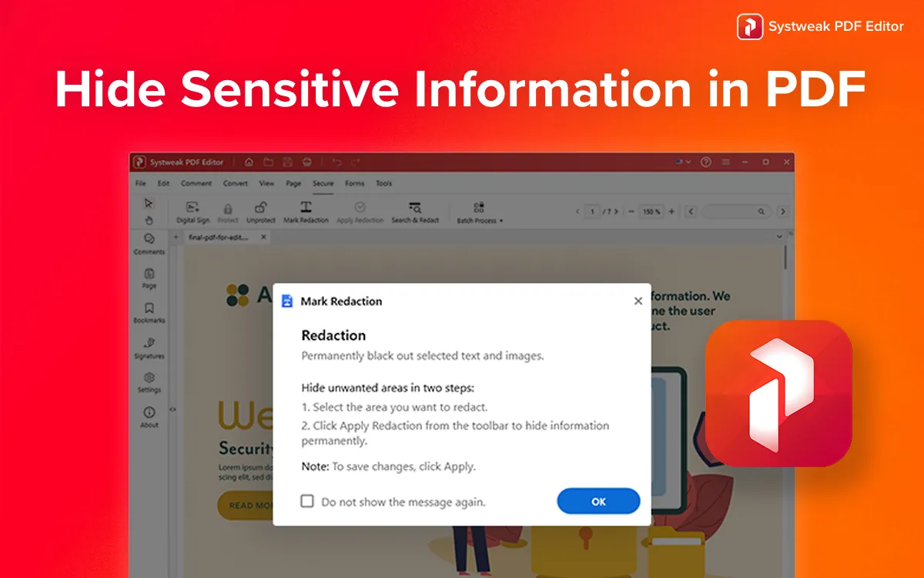The height and width of the screenshot is (578, 924).
Task: Select the hand pan tool
Action: pos(149,220)
